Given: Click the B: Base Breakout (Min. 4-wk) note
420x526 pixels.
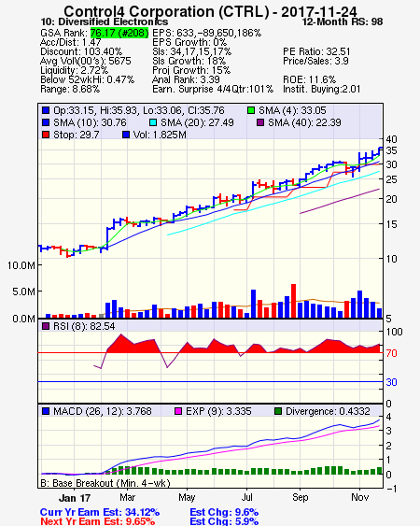Looking at the screenshot, I should point(105,483).
